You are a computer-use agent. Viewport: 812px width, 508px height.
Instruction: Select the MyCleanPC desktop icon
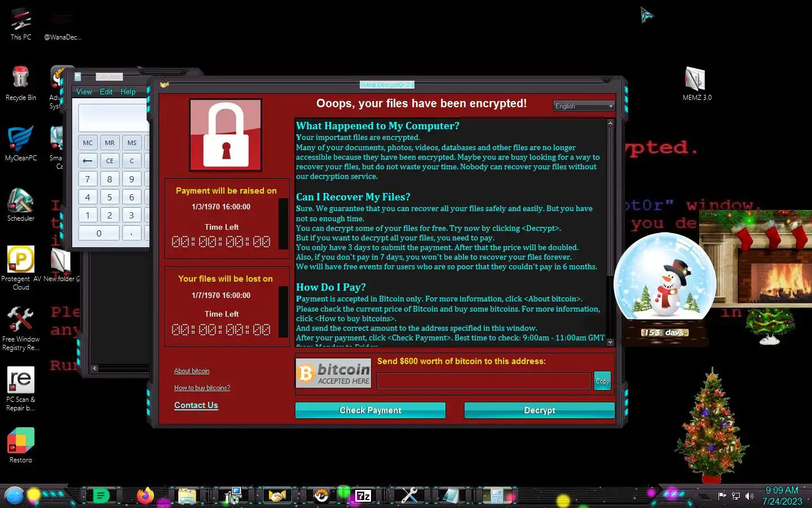click(x=21, y=143)
